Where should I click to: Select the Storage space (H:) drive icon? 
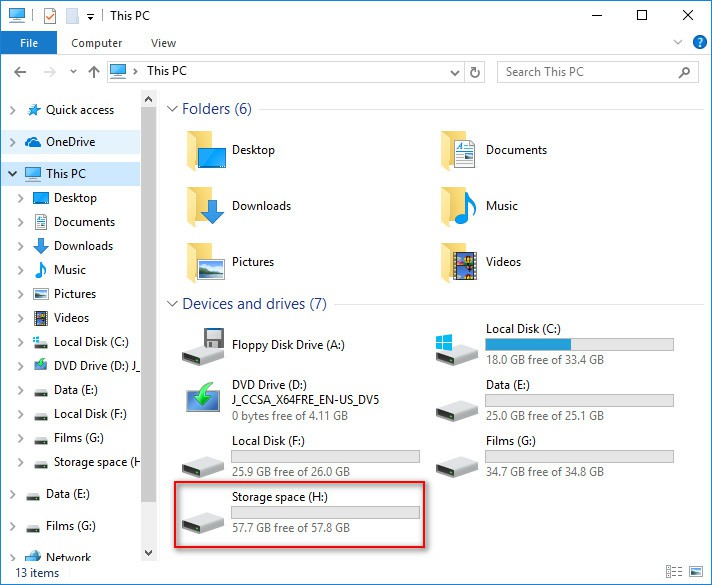203,522
